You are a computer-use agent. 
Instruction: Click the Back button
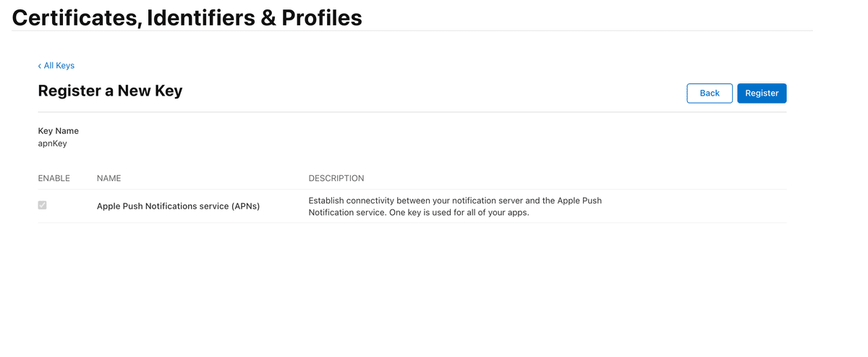tap(710, 93)
